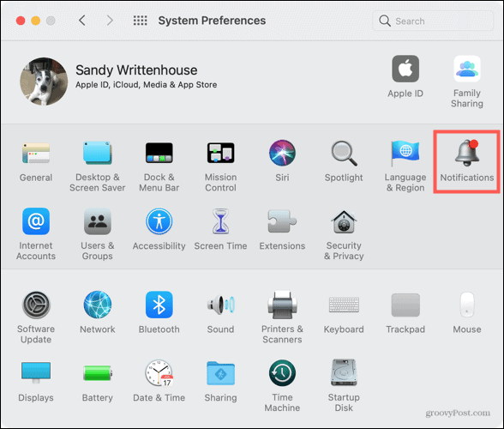Click the forward navigation arrow

tap(110, 21)
